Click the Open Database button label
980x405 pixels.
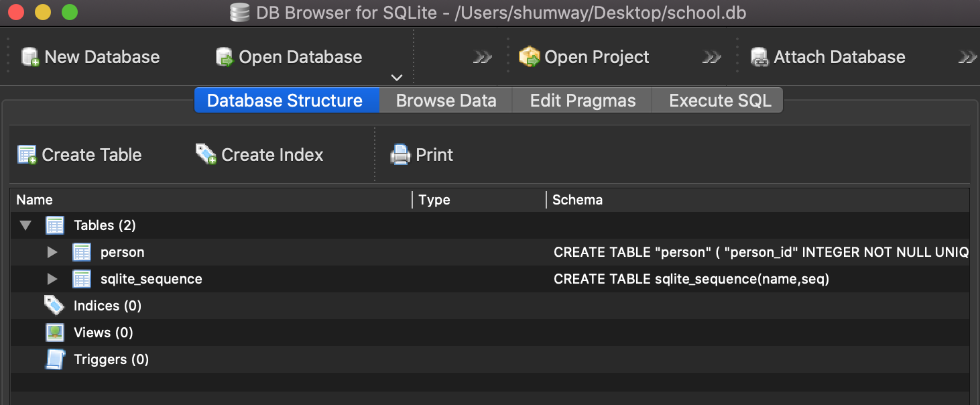coord(300,57)
